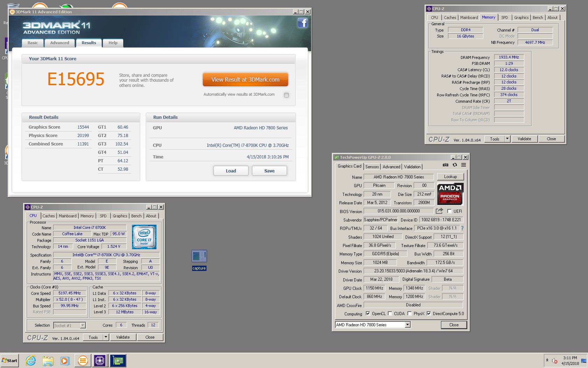588x368 pixels.
Task: Click the taskbar clock showing 3:11 PM
Action: click(570, 361)
